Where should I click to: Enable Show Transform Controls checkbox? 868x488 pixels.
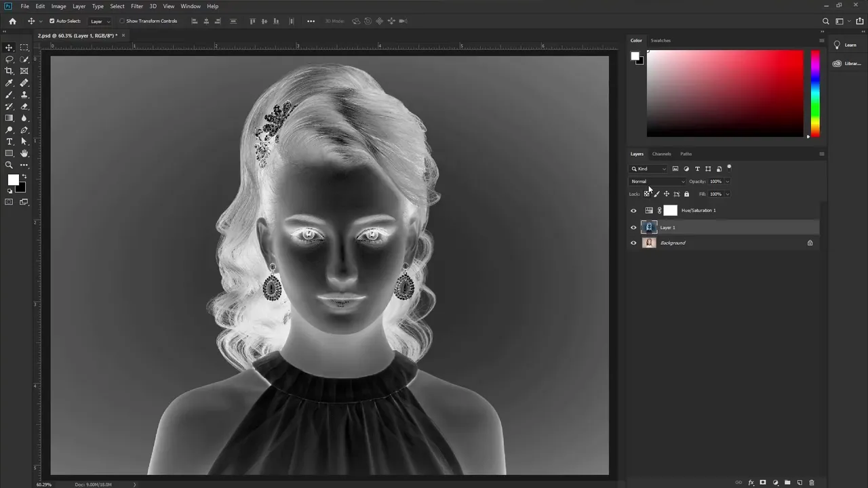[123, 21]
